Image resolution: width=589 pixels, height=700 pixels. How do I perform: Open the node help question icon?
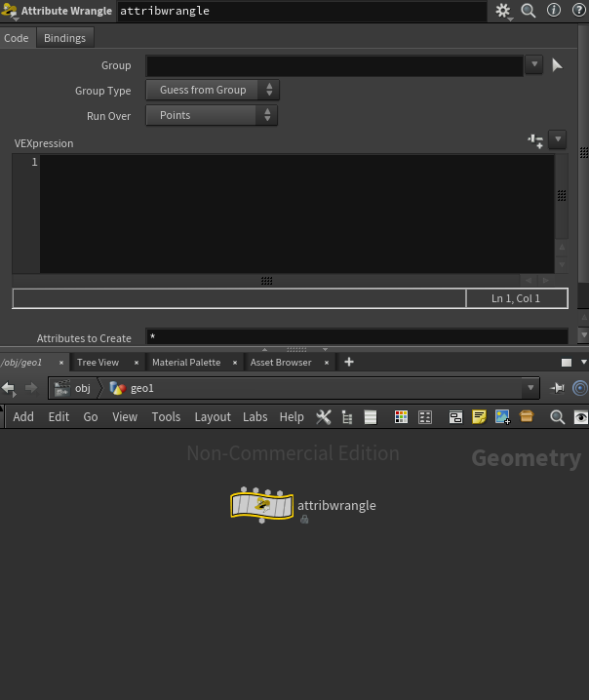579,11
